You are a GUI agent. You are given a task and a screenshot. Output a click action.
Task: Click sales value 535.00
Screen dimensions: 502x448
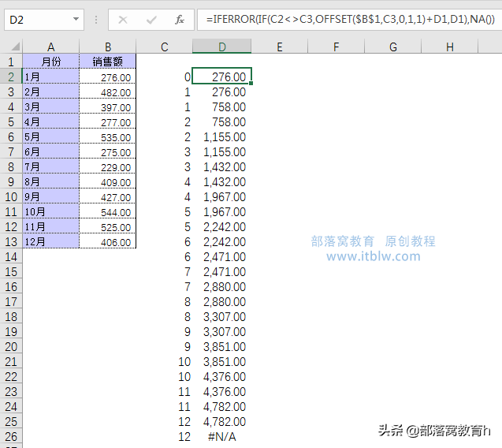click(x=107, y=136)
